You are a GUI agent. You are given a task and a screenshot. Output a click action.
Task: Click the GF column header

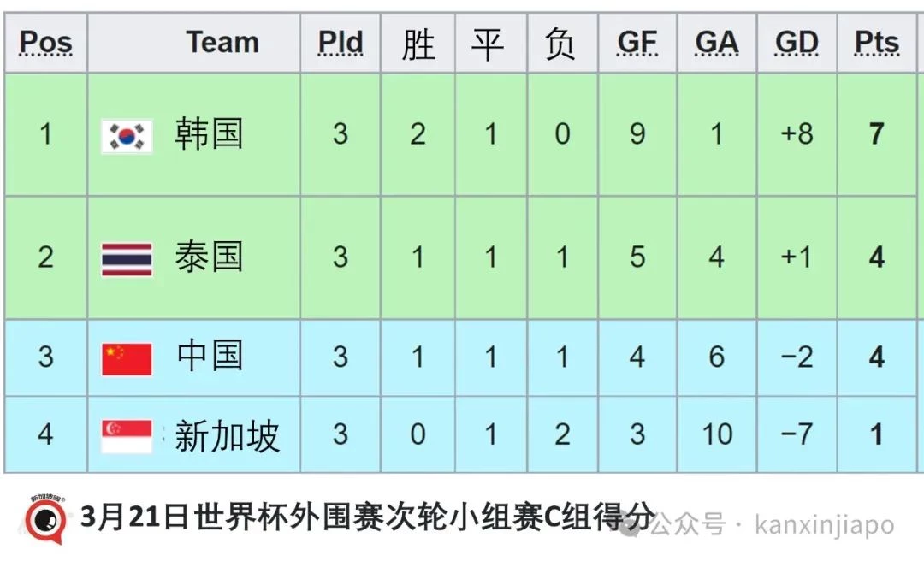(637, 43)
